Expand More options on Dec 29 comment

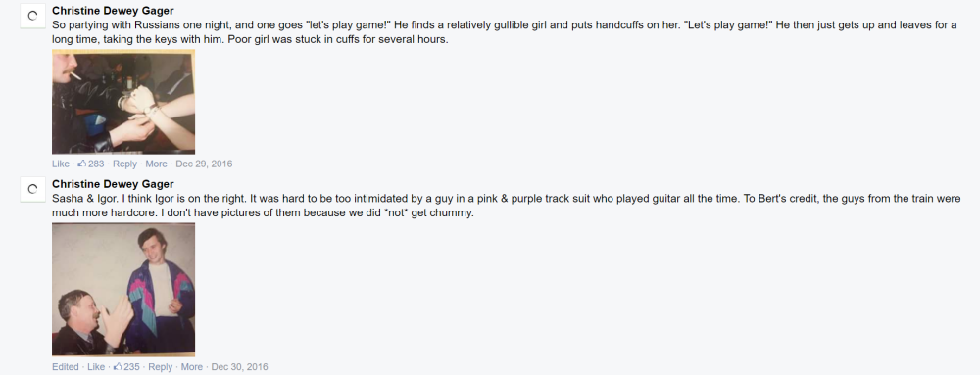coord(156,164)
